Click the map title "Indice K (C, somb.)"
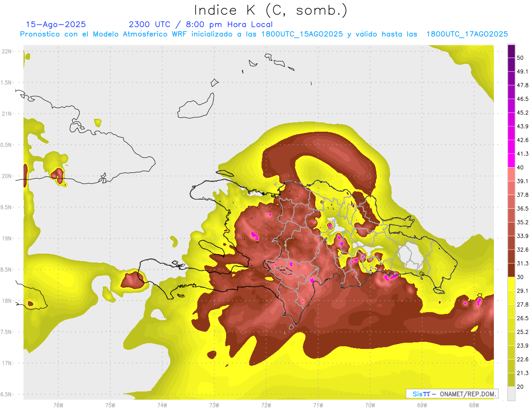Image resolution: width=532 pixels, height=411 pixels. [x=270, y=10]
